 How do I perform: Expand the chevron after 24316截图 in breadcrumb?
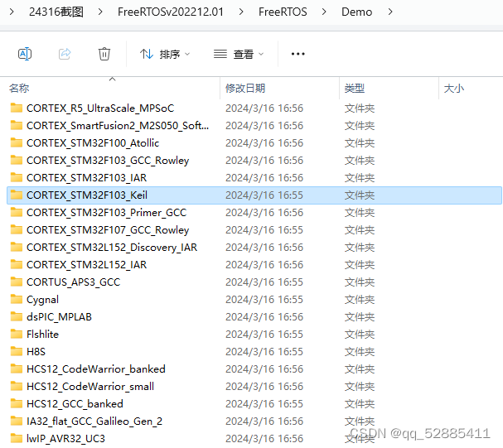tap(100, 12)
